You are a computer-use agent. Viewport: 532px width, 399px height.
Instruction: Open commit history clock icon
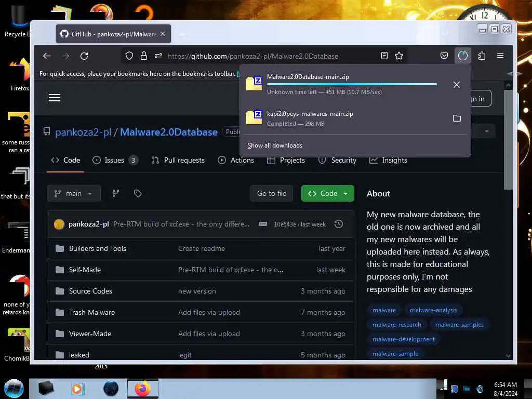coord(339,224)
